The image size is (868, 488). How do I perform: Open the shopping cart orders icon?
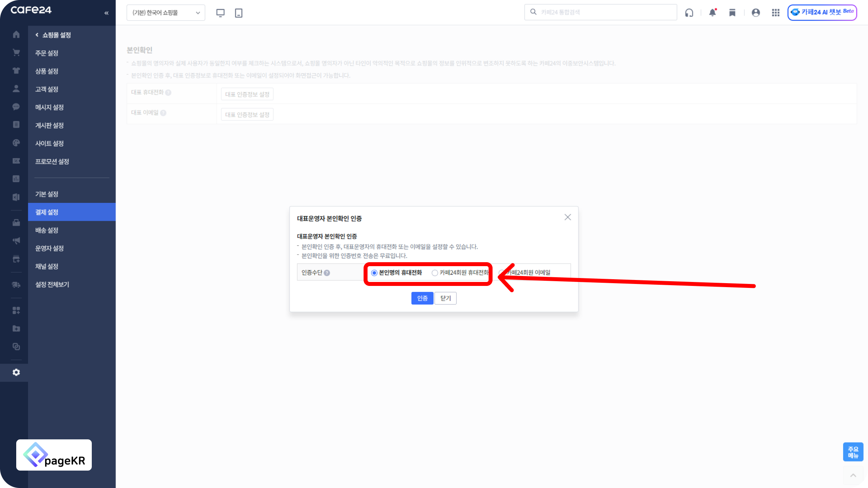(x=16, y=53)
